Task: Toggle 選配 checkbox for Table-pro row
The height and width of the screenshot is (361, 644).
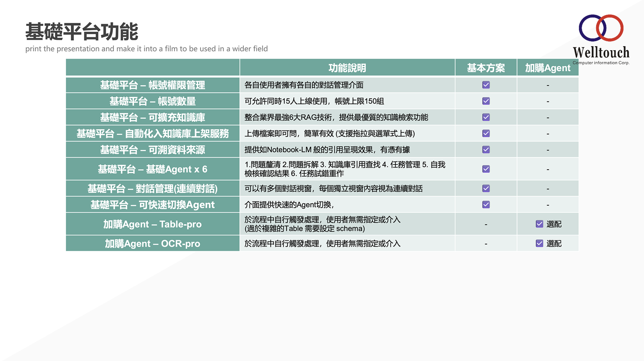Action: point(539,224)
